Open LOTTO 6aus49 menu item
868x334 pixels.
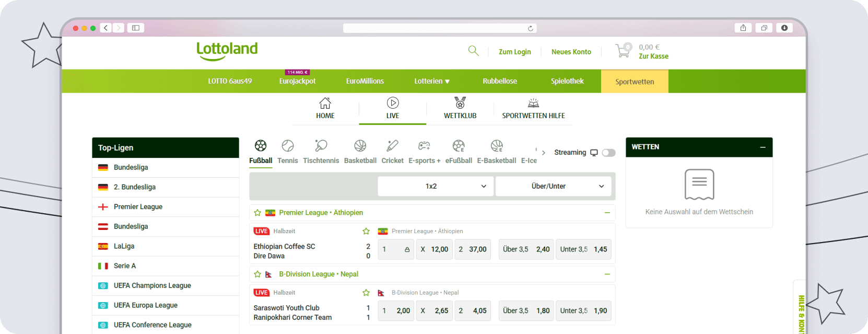pyautogui.click(x=230, y=81)
